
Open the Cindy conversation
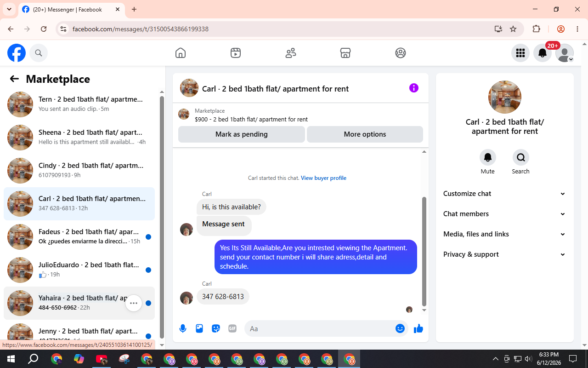pyautogui.click(x=79, y=171)
